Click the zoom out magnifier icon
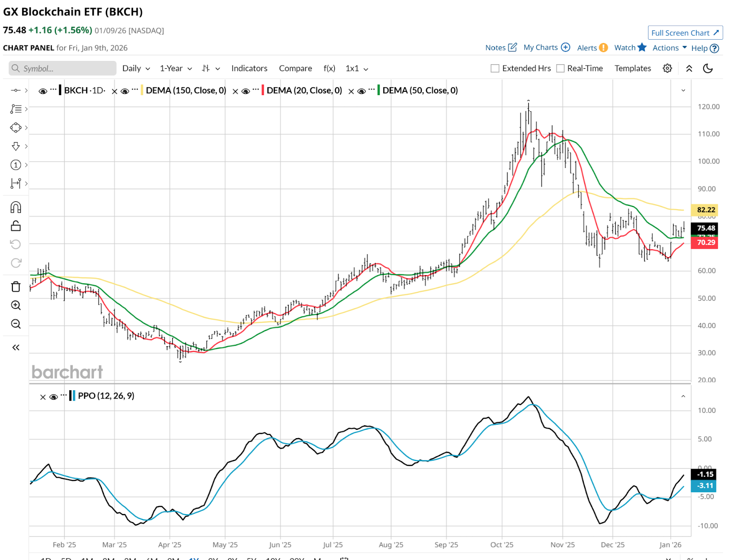The width and height of the screenshot is (739, 560). (16, 324)
